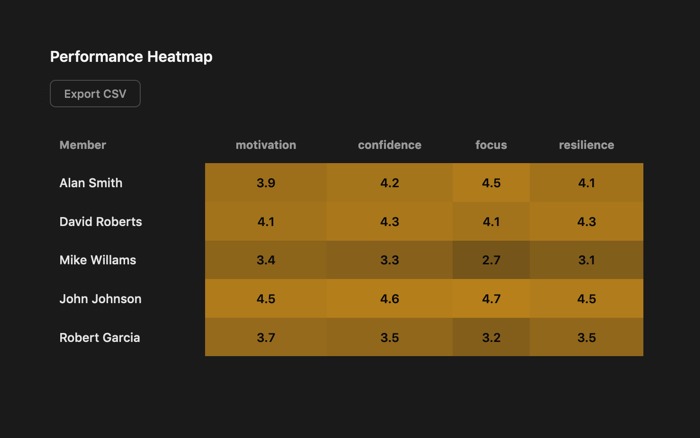
Task: Select the resilience column header
Action: coord(586,145)
